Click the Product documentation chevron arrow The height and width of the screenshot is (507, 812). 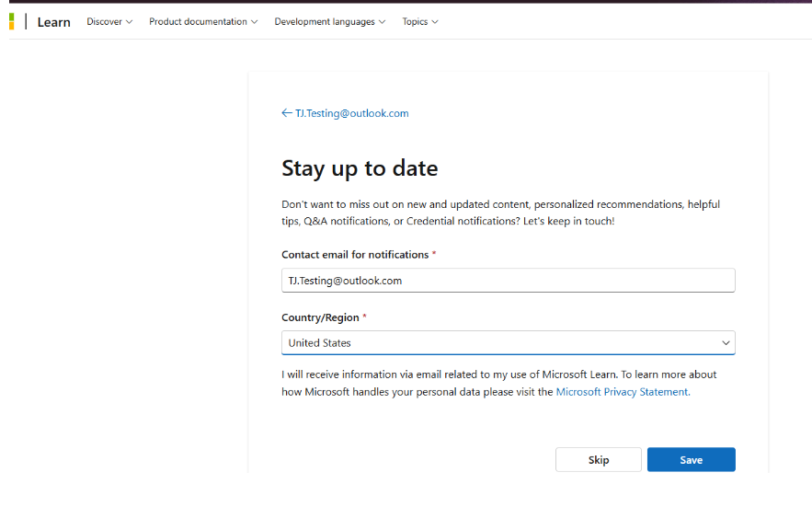coord(255,22)
